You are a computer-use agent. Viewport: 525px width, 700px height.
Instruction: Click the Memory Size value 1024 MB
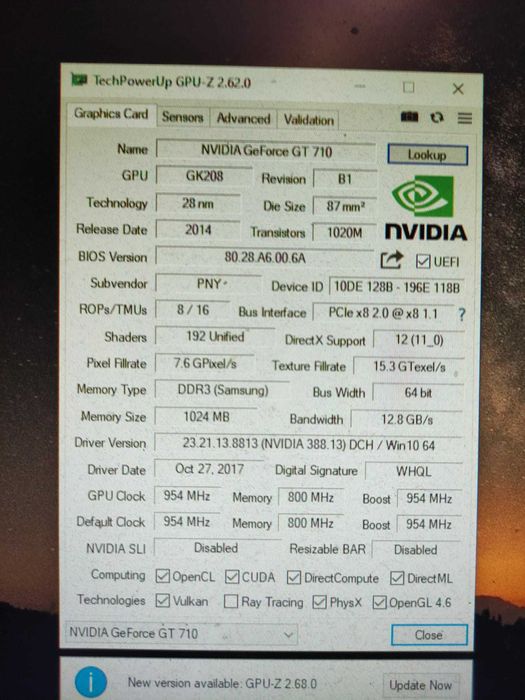(206, 417)
